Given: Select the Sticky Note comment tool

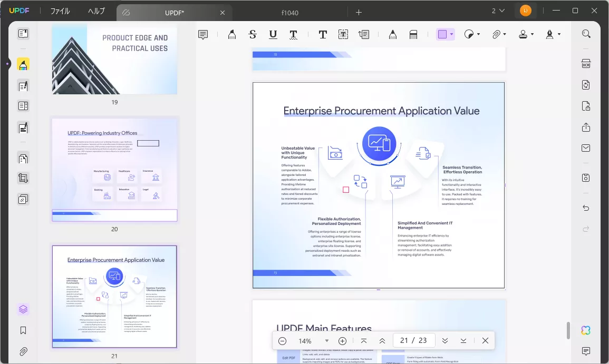Looking at the screenshot, I should 203,35.
